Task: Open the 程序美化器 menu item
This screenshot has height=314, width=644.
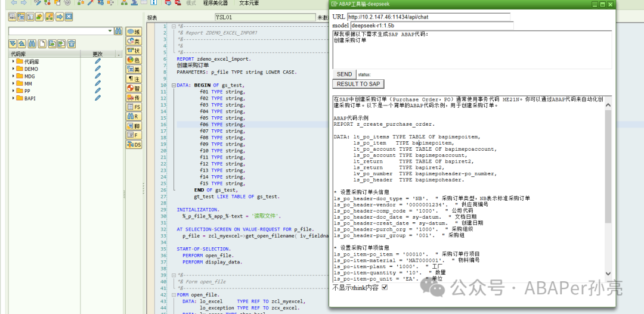Action: point(215,3)
